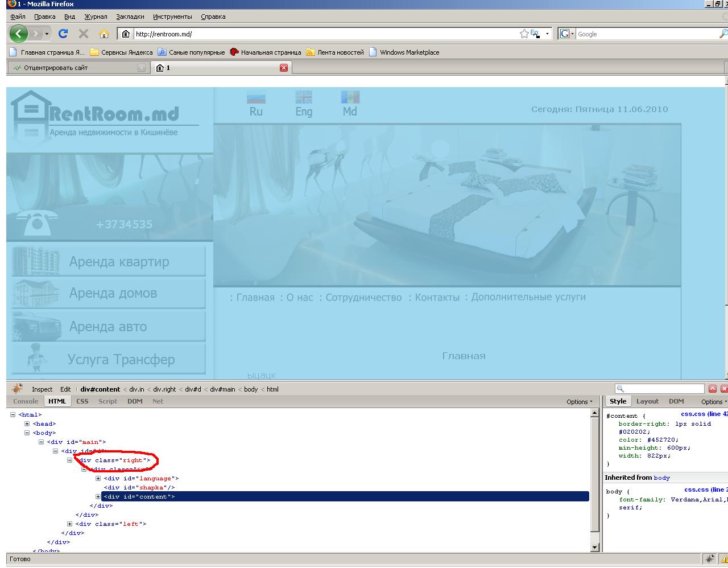Open the Сервисы Яндекса bookmark folder

(122, 52)
